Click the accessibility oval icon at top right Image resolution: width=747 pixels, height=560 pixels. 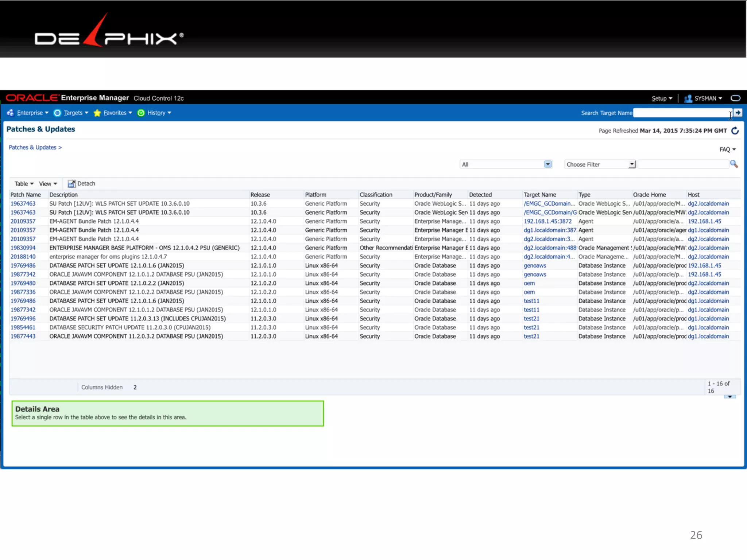coord(735,98)
